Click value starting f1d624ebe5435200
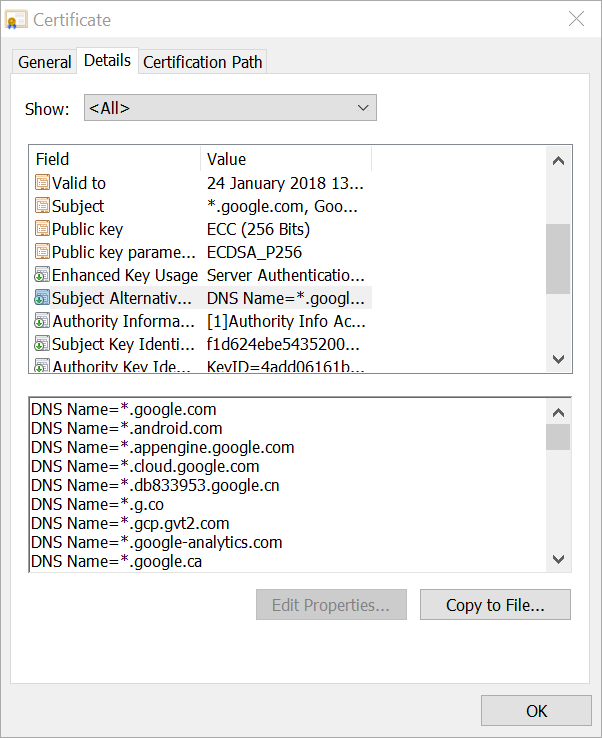The image size is (602, 738). point(283,344)
